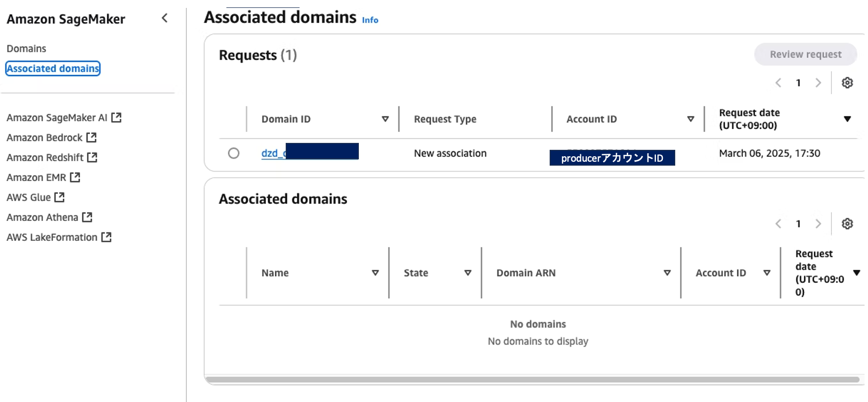
Task: Select page 1 in Requests pagination
Action: click(798, 83)
